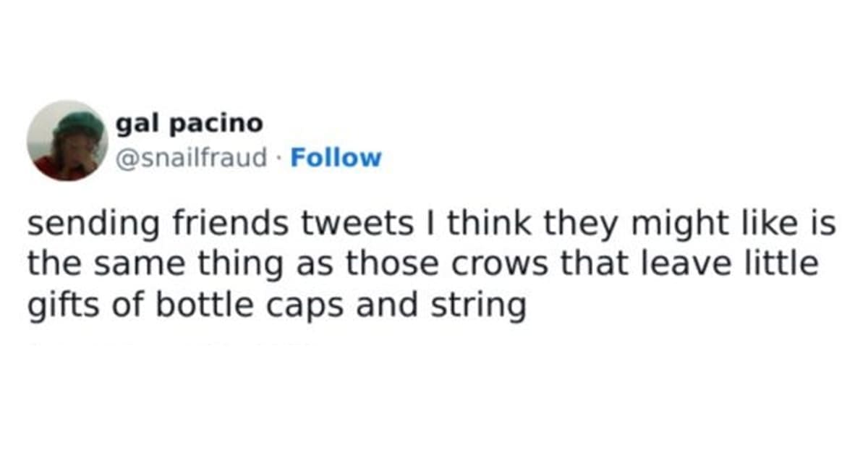Image resolution: width=868 pixels, height=456 pixels.
Task: Click the dot separator before Follow
Action: (x=278, y=158)
